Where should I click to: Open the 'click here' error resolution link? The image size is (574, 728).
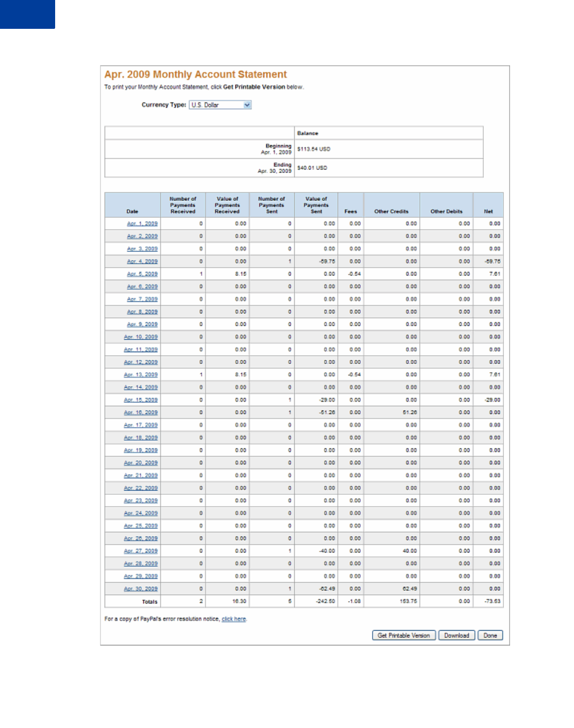point(234,619)
